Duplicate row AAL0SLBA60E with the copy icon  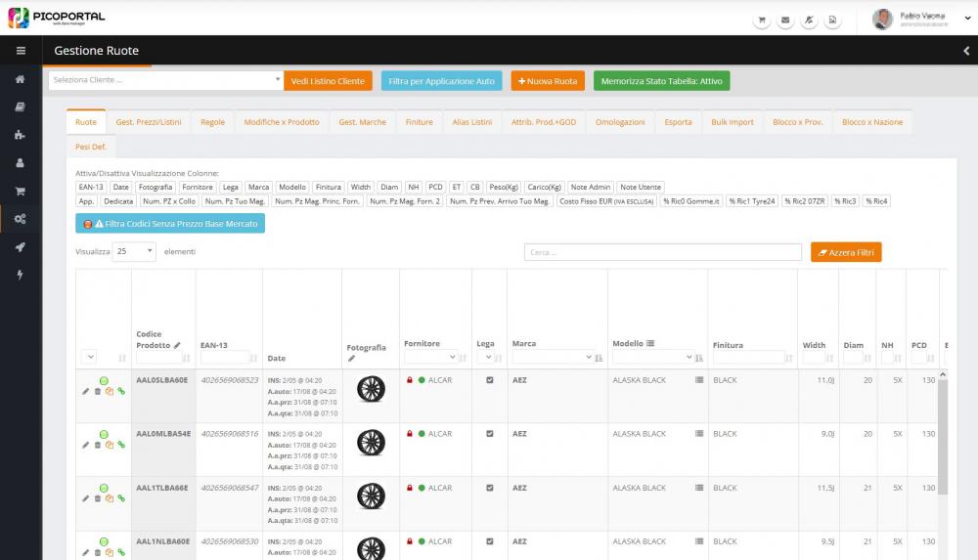pyautogui.click(x=110, y=392)
